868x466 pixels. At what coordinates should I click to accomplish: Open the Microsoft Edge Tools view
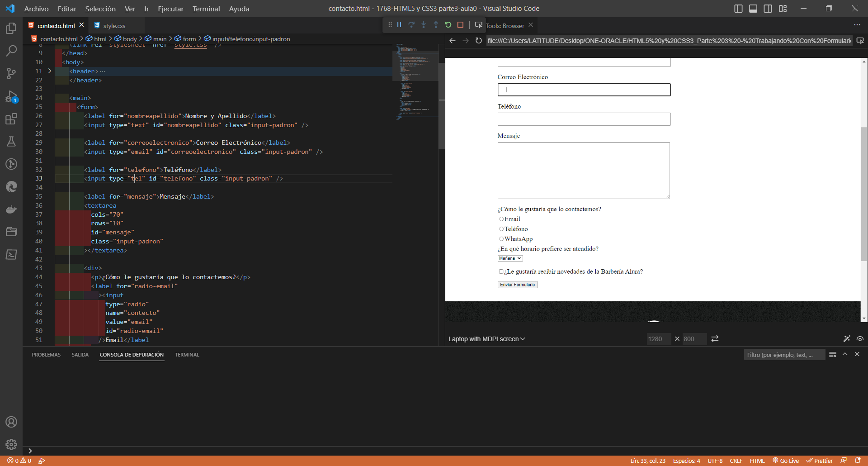[x=11, y=187]
